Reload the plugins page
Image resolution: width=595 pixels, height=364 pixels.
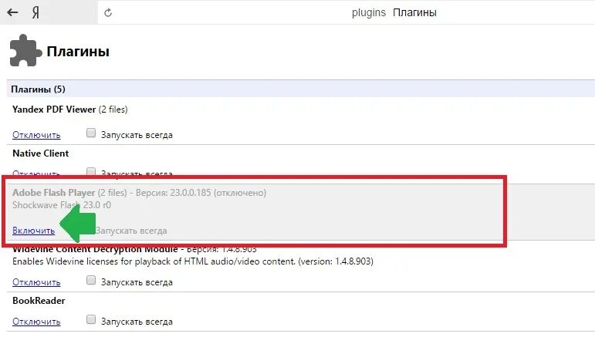click(108, 13)
